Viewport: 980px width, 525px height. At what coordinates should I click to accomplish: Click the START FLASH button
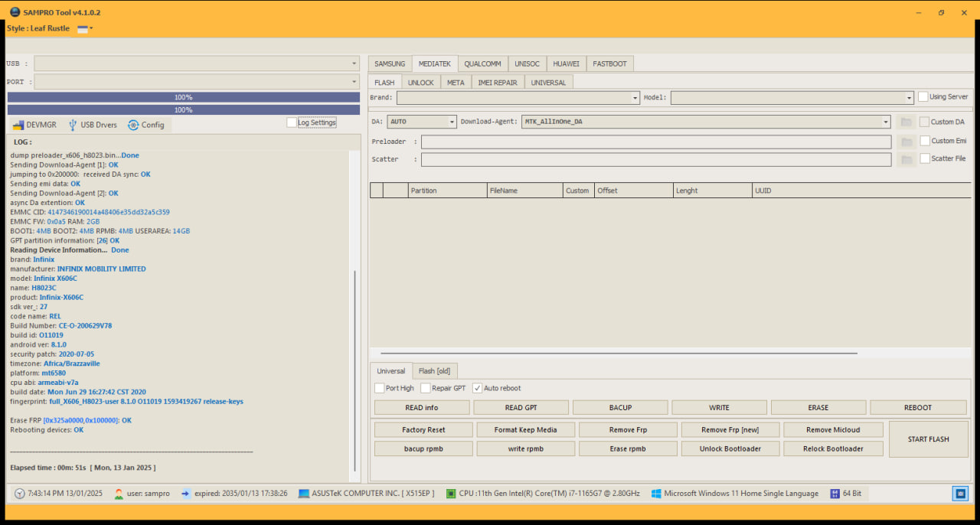928,439
